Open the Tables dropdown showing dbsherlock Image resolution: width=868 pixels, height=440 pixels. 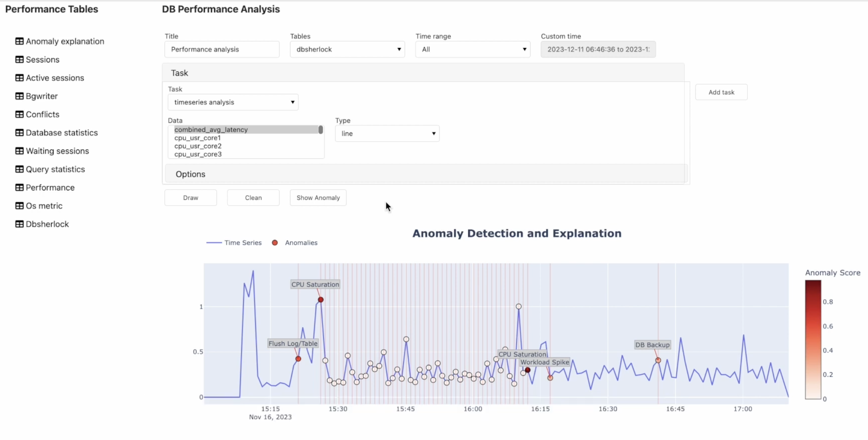(x=347, y=49)
